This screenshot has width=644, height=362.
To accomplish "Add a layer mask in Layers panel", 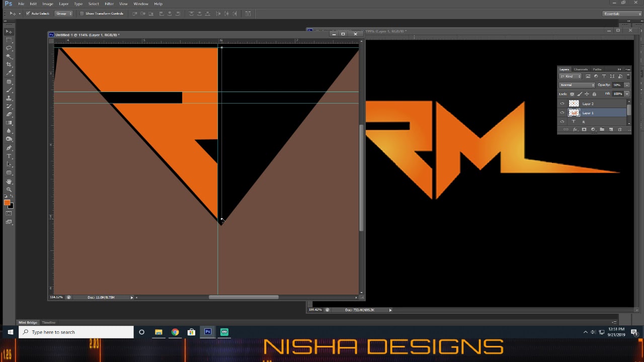I will point(584,130).
